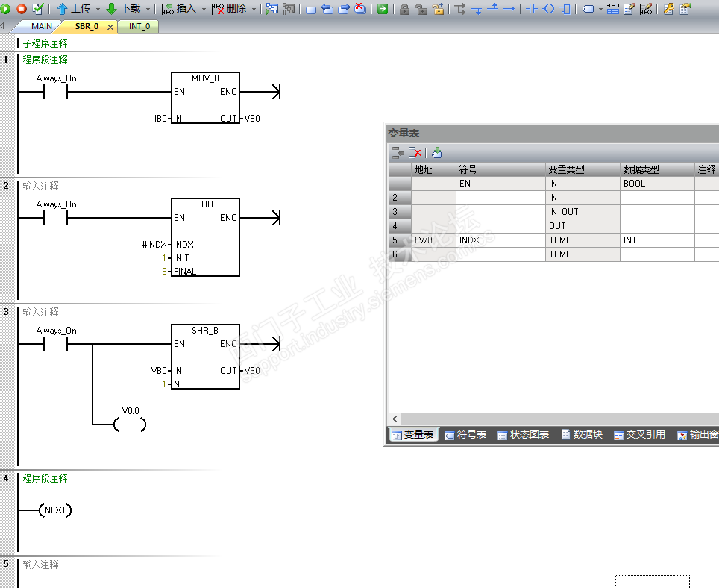Click delete row icon in variable table
719x588 pixels.
coord(415,153)
